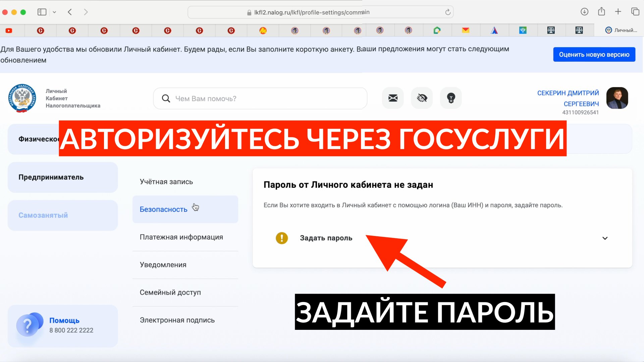Select Платежная информация menu item

pos(181,237)
